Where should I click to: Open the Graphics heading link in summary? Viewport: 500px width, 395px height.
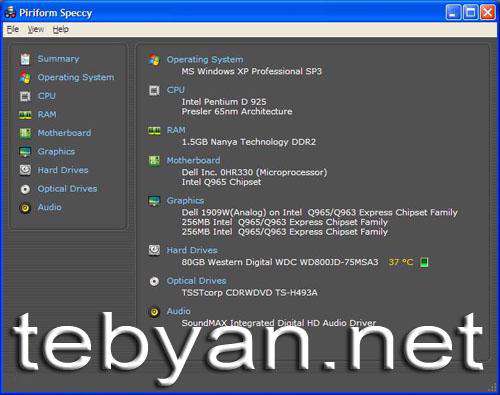(x=185, y=201)
